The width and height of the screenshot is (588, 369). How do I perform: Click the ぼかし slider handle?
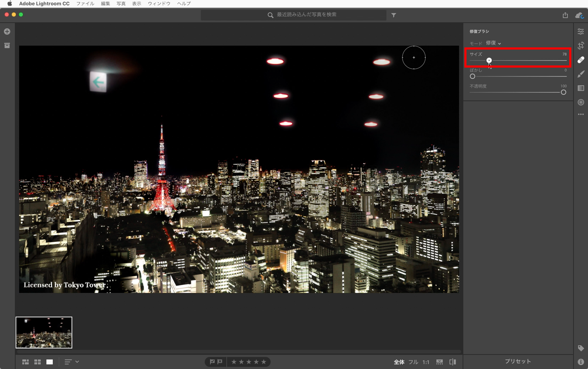tap(473, 76)
